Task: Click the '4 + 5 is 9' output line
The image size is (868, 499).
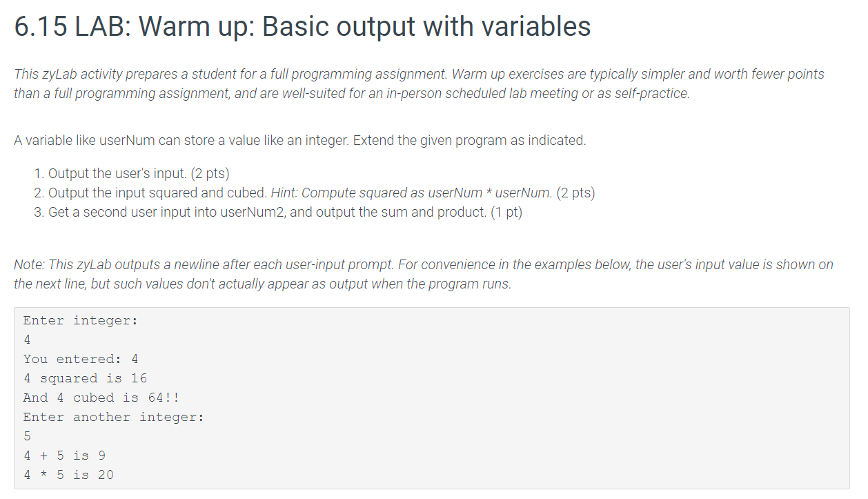Action: [x=64, y=456]
